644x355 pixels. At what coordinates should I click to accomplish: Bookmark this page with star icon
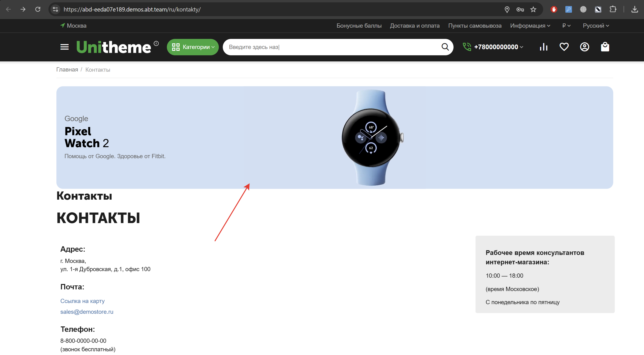tap(533, 10)
